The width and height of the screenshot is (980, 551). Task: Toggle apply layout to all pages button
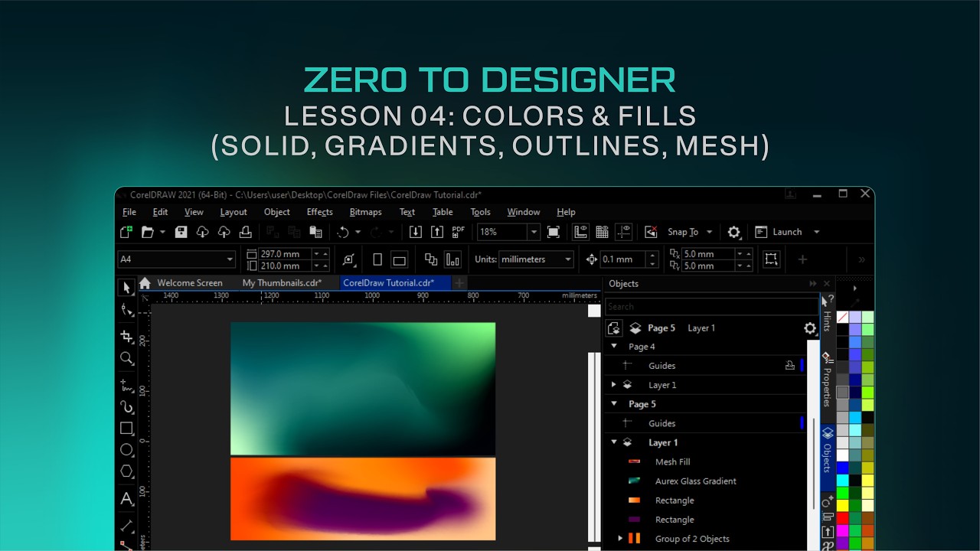tap(431, 259)
